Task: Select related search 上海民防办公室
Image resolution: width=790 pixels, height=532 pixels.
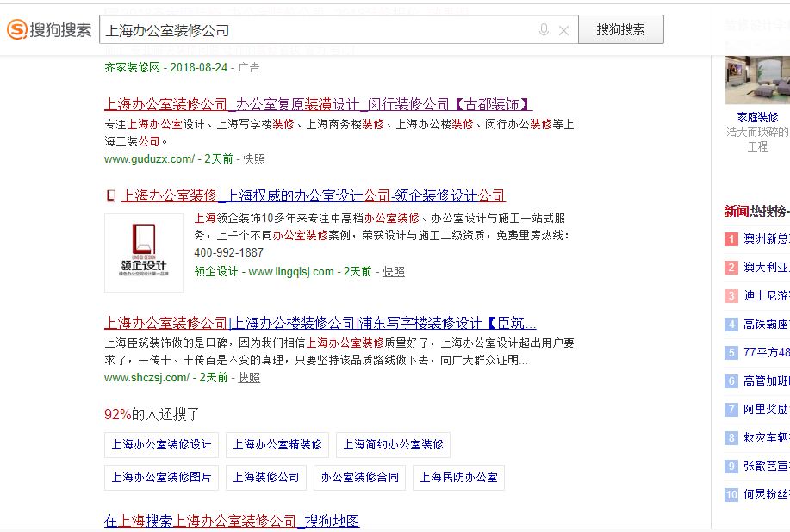Action: pyautogui.click(x=458, y=477)
